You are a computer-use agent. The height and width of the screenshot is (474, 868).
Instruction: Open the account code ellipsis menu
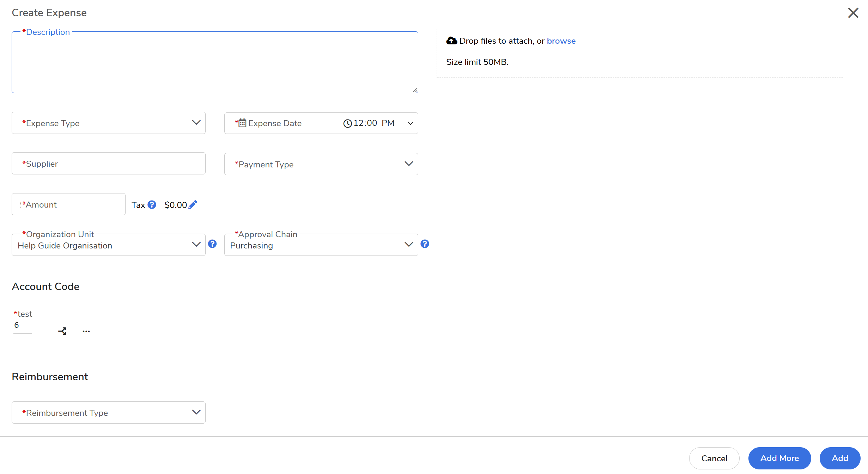point(86,331)
